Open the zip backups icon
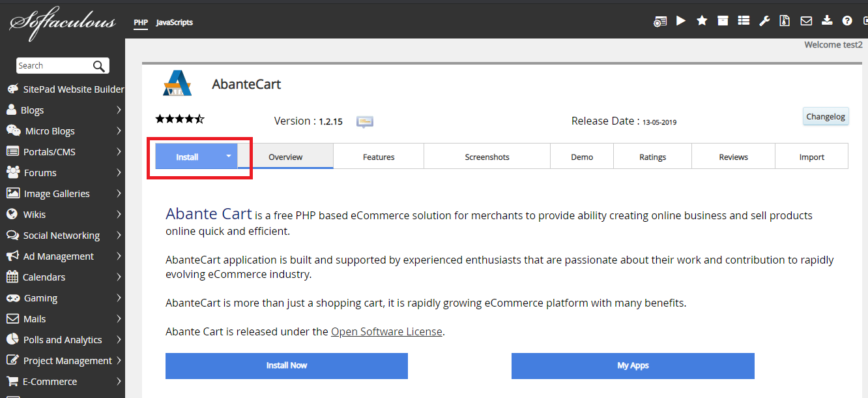The width and height of the screenshot is (868, 398). click(x=785, y=21)
